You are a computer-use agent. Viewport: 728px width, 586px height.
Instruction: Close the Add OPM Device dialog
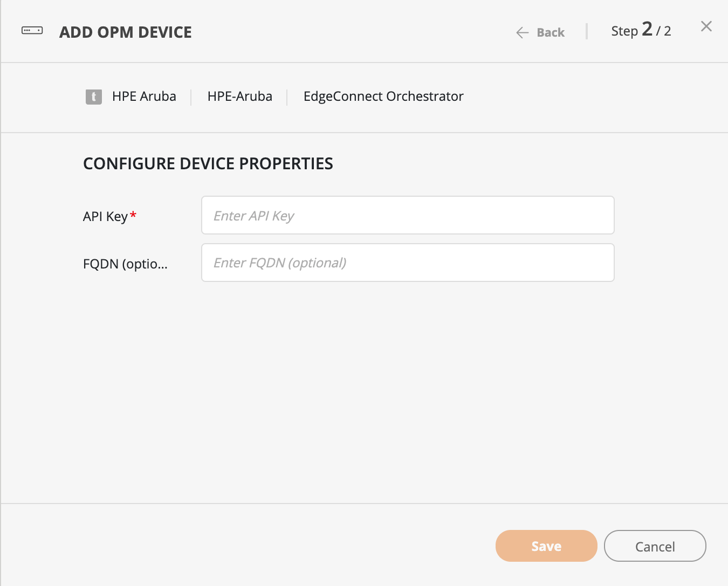[x=706, y=26]
